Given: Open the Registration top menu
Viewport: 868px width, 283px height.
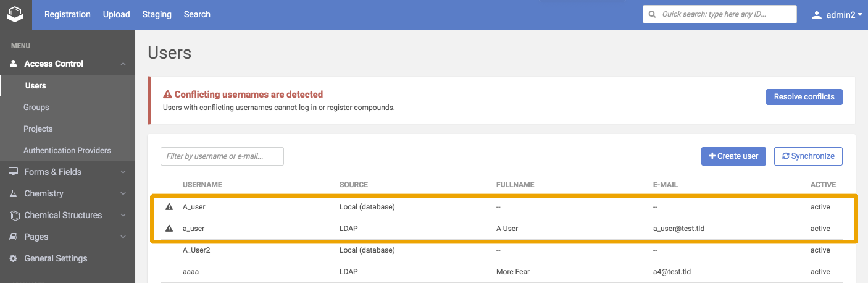Looking at the screenshot, I should [67, 14].
